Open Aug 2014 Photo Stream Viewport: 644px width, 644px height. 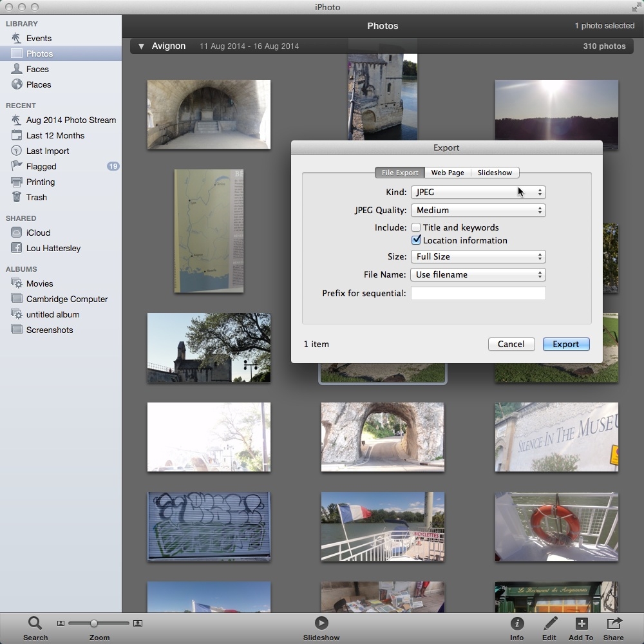point(71,120)
